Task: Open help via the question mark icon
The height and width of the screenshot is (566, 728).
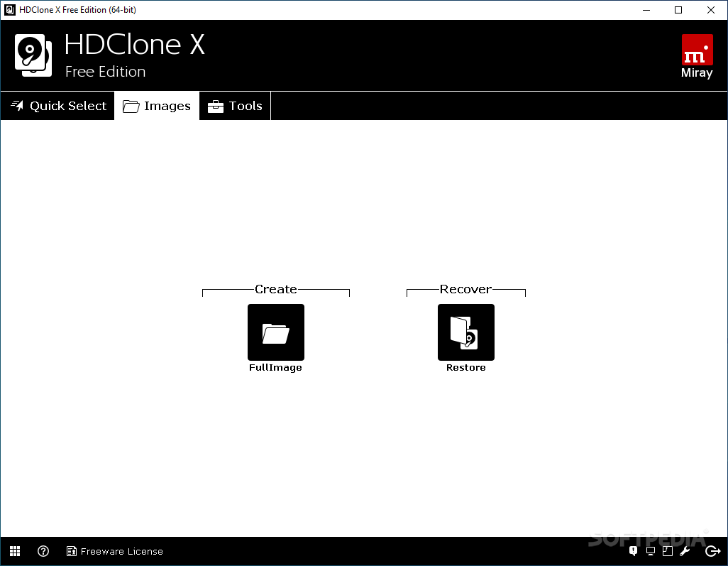Action: click(x=43, y=551)
